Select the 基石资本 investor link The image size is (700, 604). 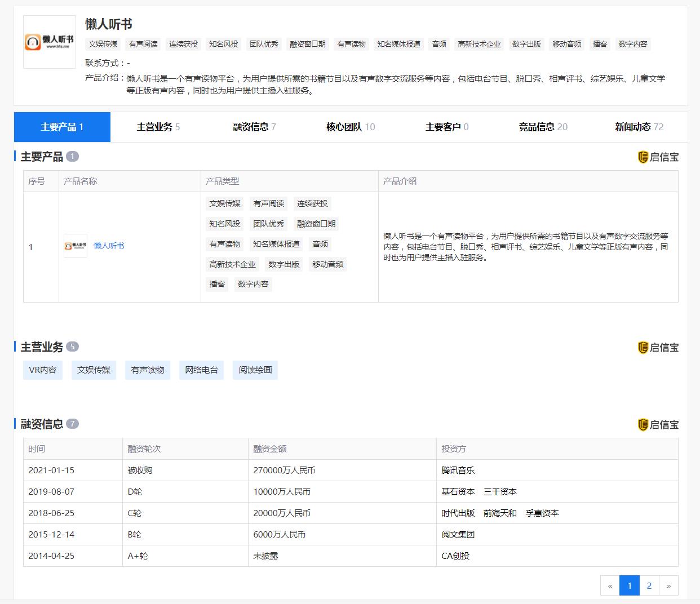pyautogui.click(x=458, y=492)
